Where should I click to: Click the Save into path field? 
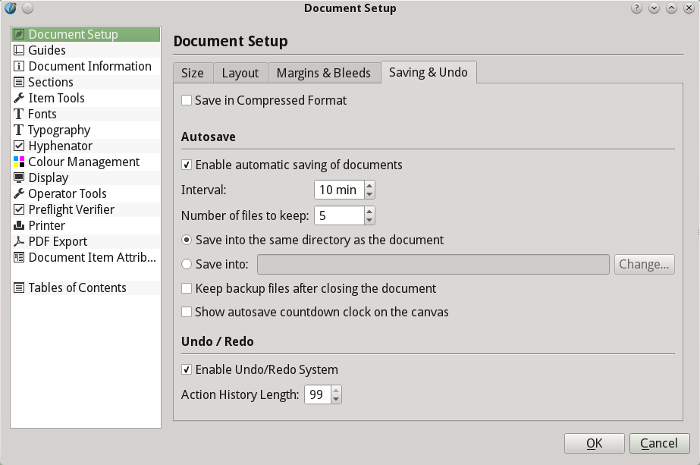[x=433, y=264]
